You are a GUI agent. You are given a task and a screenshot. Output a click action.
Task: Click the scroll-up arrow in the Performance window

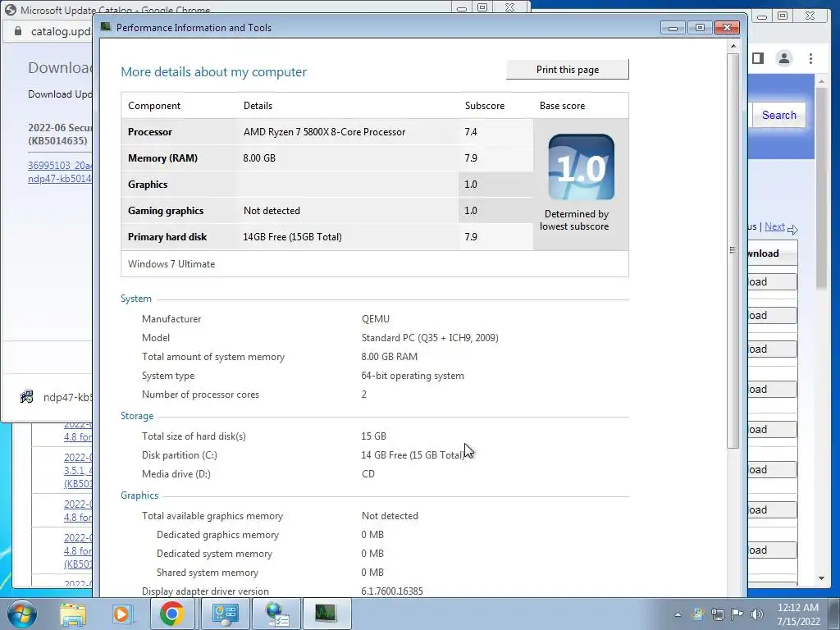point(733,46)
